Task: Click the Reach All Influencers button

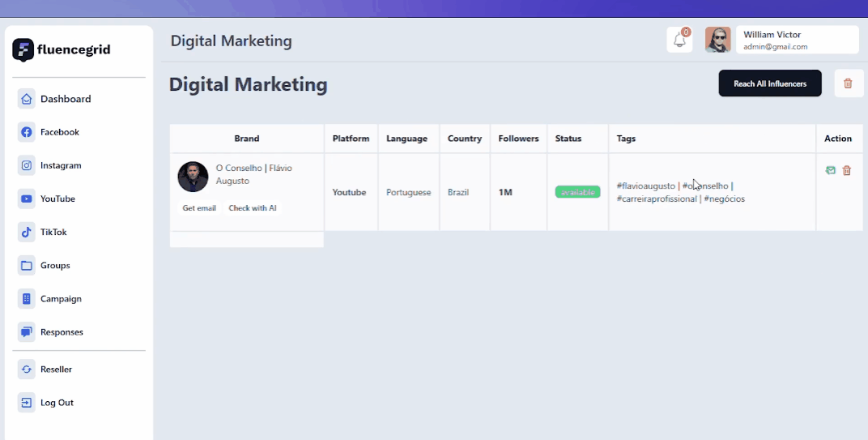Action: coord(770,83)
